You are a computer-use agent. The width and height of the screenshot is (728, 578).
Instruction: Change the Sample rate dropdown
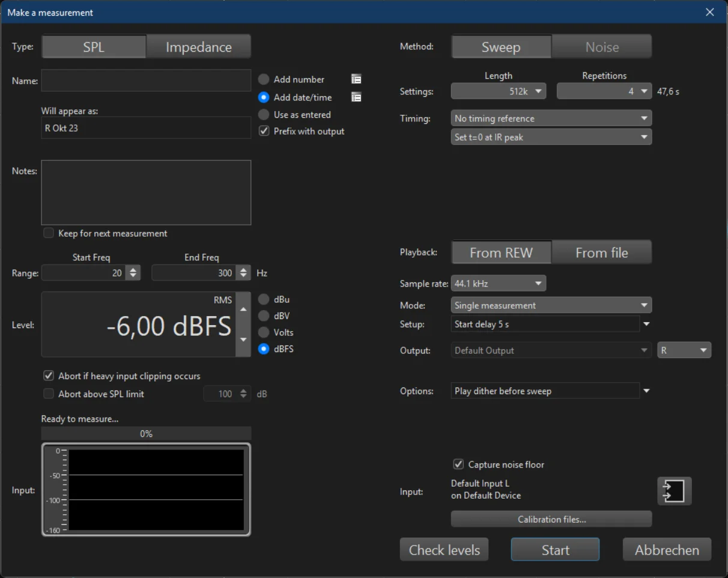(x=499, y=283)
